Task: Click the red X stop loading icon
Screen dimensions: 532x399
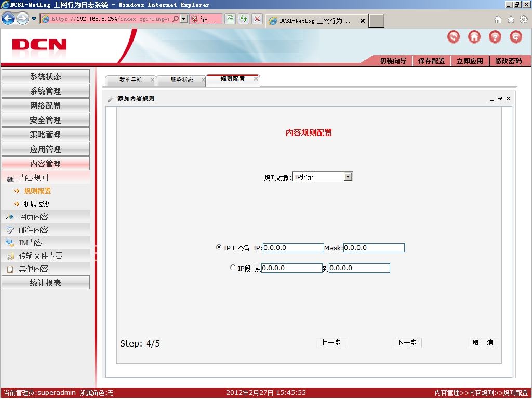Action: pyautogui.click(x=257, y=19)
